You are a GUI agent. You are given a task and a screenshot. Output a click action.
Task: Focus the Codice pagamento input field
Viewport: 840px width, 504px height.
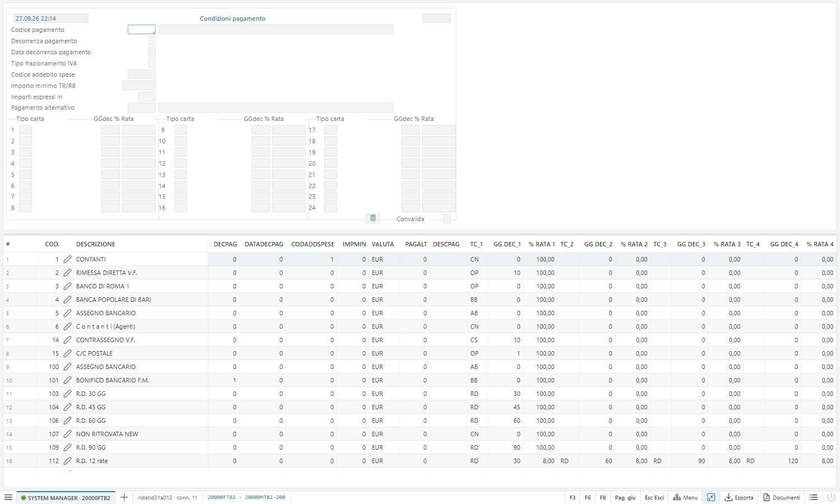142,29
